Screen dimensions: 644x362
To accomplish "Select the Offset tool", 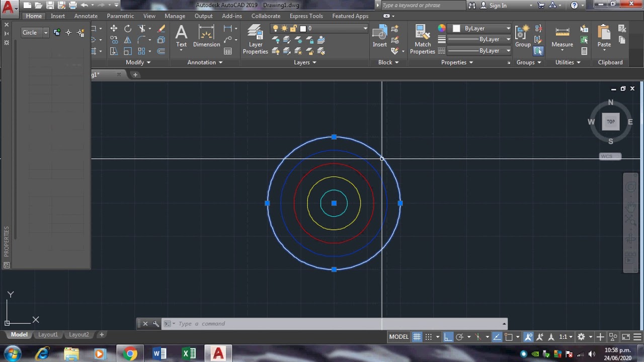I will click(x=161, y=51).
